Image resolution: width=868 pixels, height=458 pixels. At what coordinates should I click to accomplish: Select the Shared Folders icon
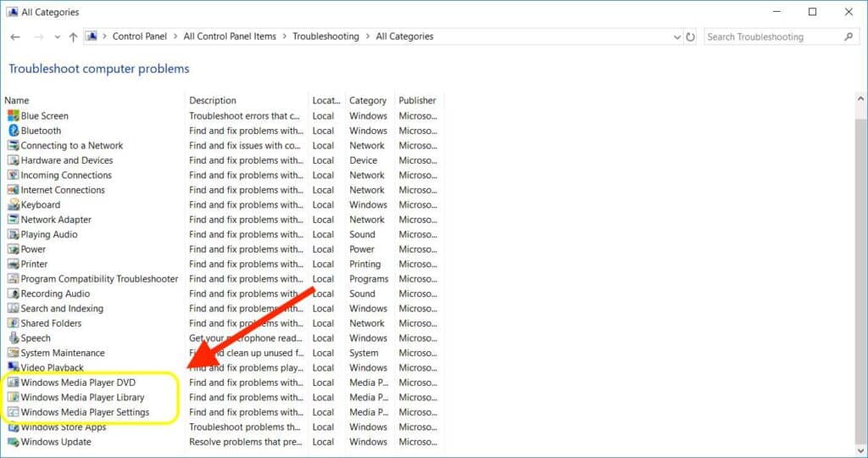click(x=13, y=323)
